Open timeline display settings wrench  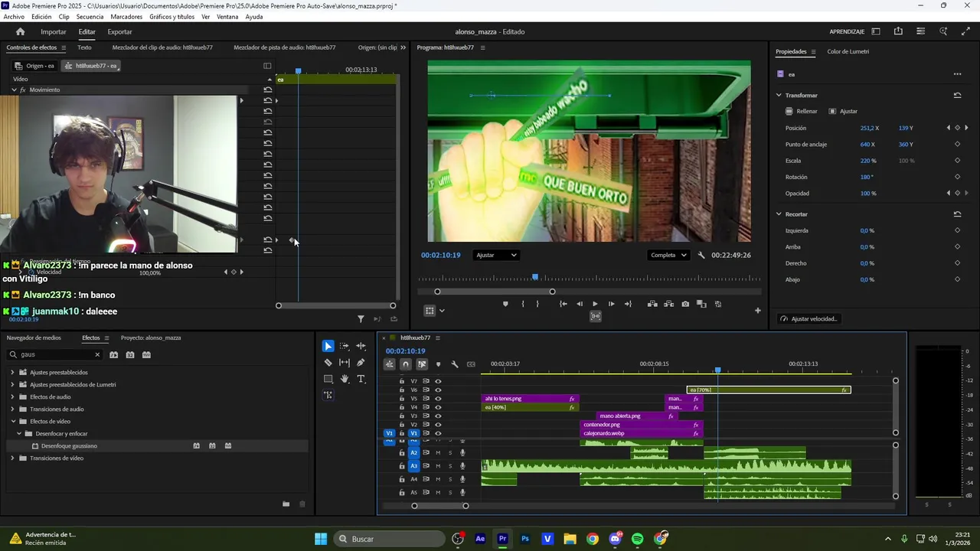coord(454,364)
